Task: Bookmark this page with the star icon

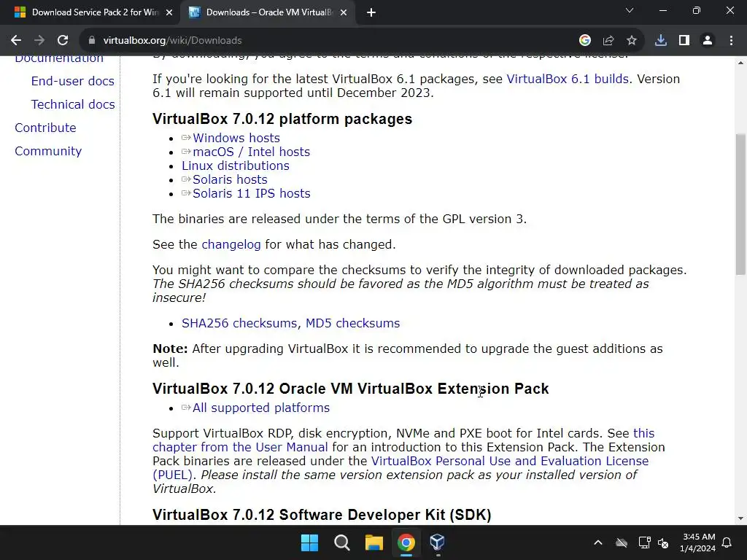Action: pyautogui.click(x=631, y=41)
